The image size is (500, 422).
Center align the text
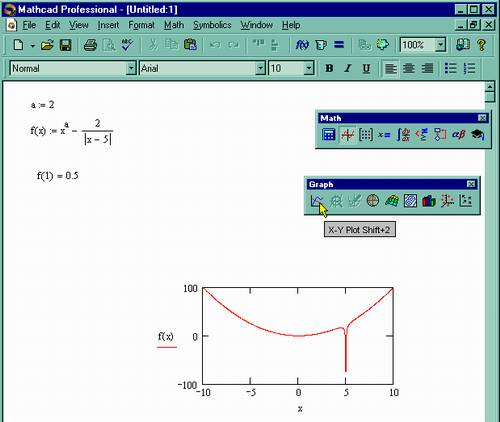409,68
